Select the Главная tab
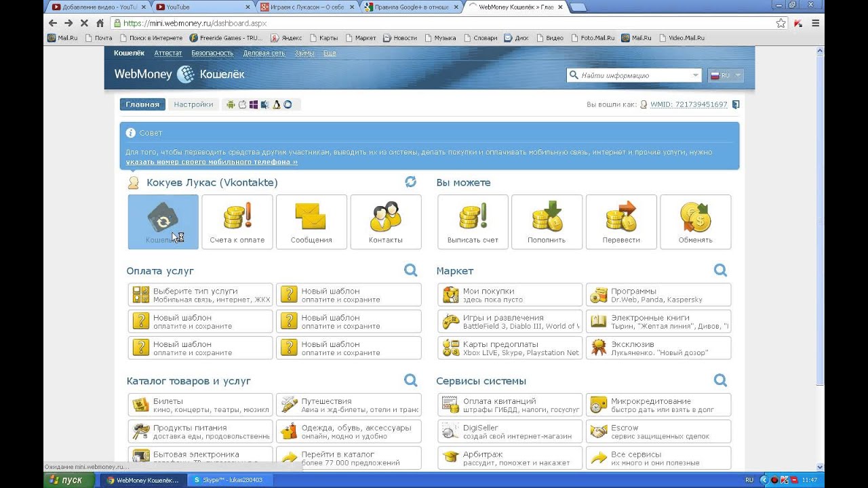Screen dimensions: 868x488 click(142, 104)
